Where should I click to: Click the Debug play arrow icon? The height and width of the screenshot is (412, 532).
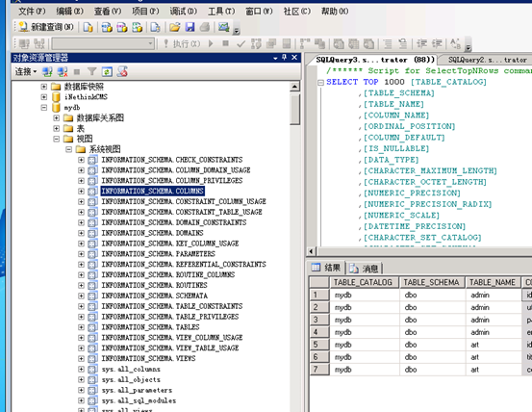[x=211, y=43]
